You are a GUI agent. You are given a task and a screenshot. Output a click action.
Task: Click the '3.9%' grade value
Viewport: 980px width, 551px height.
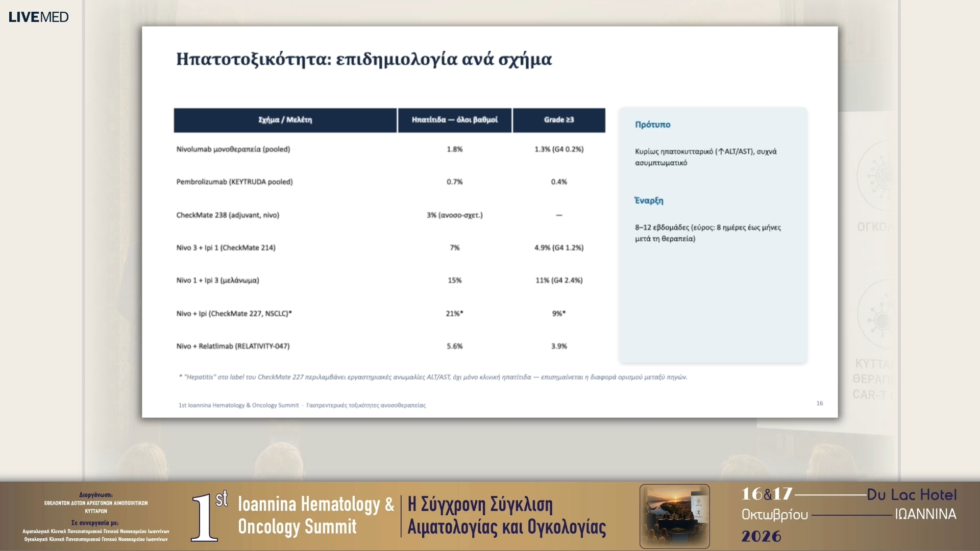(559, 346)
